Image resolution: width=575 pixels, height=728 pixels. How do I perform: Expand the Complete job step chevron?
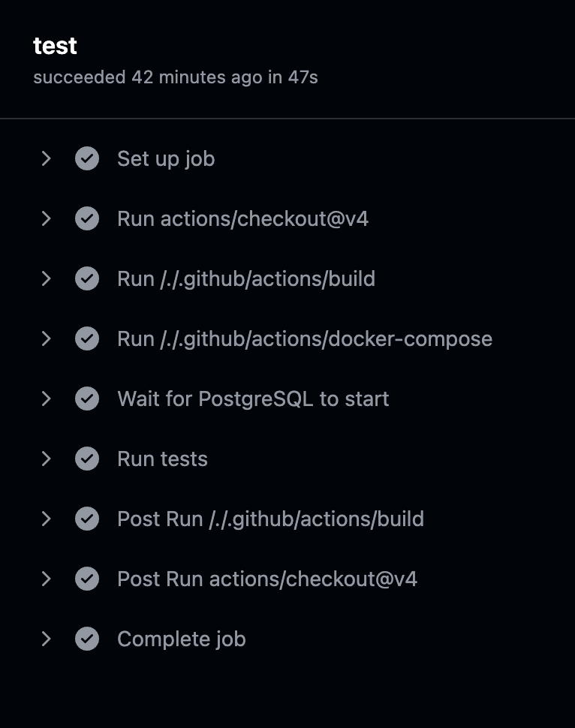[x=46, y=639]
